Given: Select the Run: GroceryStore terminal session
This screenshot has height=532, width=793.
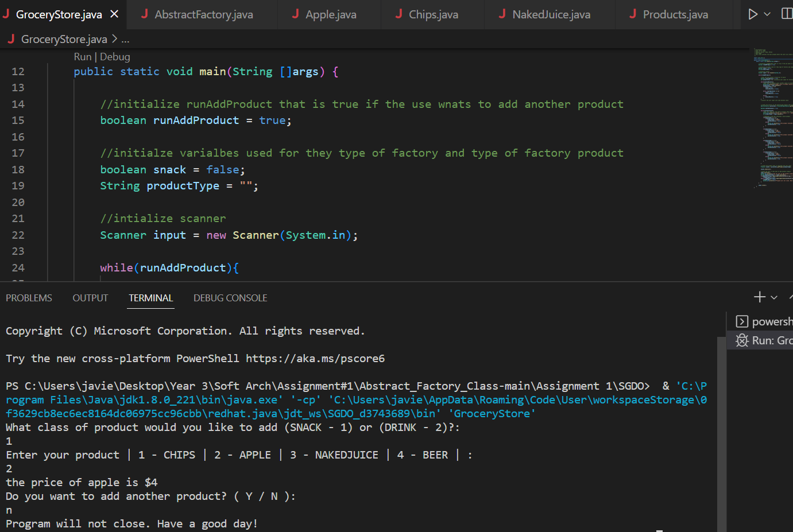Looking at the screenshot, I should (769, 340).
